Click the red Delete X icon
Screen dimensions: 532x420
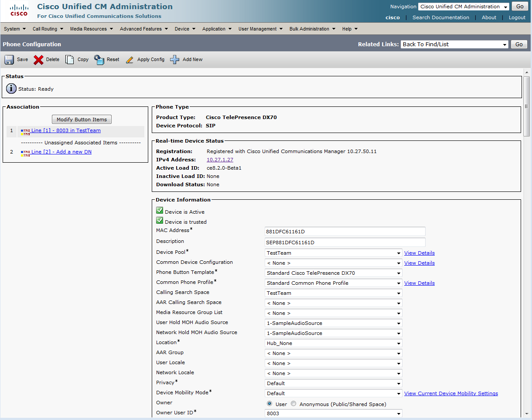(39, 60)
